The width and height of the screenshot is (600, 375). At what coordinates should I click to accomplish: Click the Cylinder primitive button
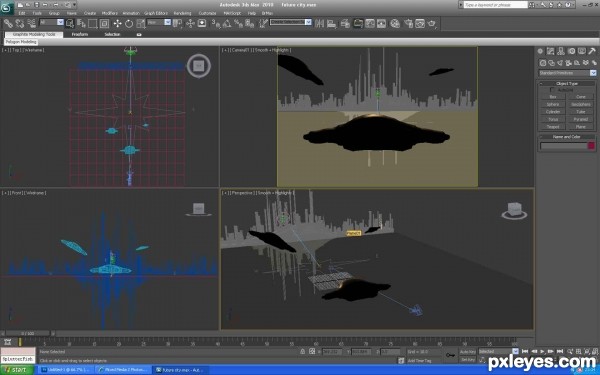pyautogui.click(x=553, y=112)
